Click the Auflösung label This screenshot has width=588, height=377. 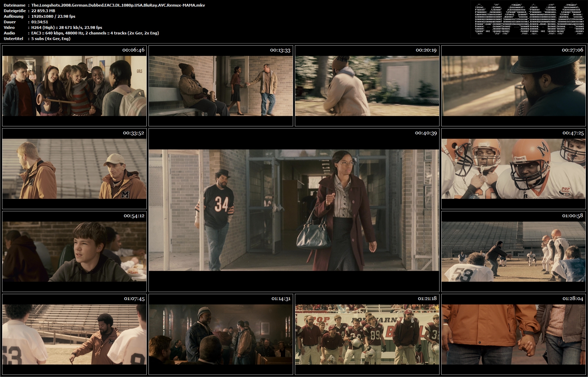pos(14,16)
